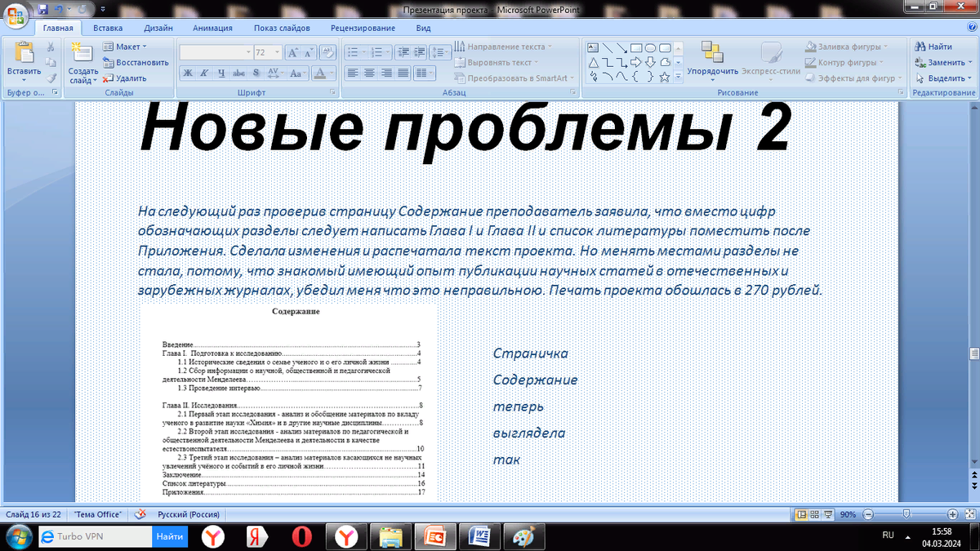Open the Вставка tab

[x=108, y=28]
